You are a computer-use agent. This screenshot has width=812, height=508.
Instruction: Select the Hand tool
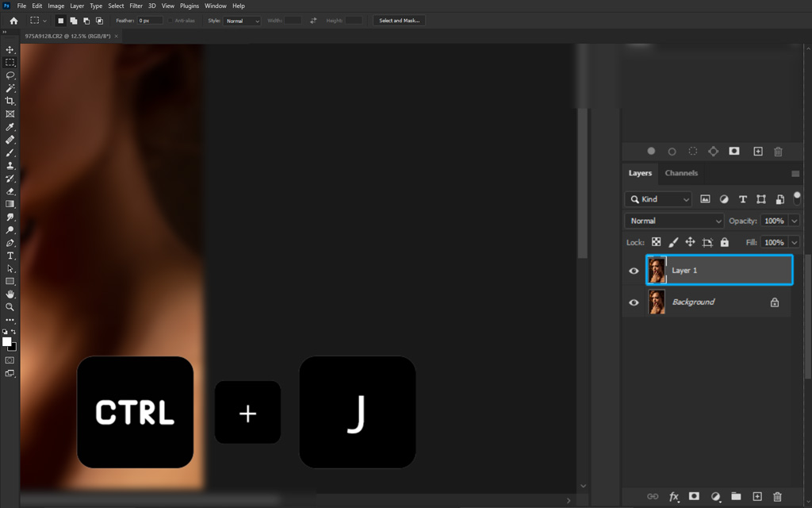(10, 294)
